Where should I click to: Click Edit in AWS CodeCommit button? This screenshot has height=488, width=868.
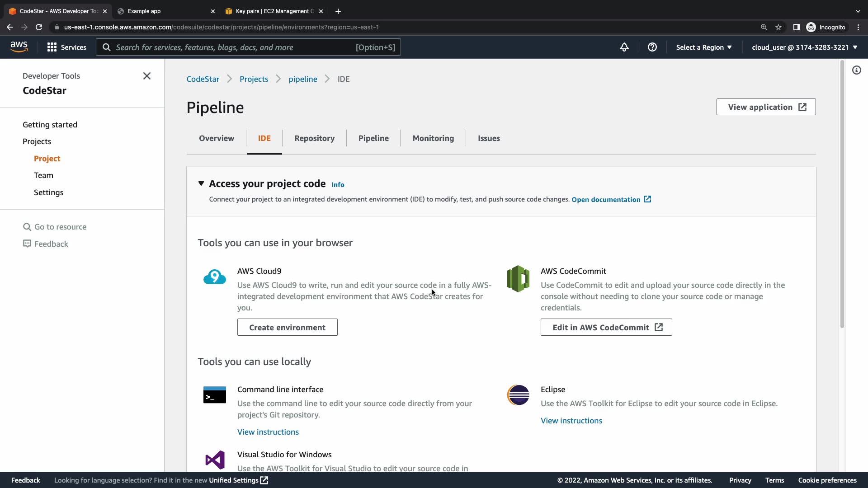[x=606, y=327]
